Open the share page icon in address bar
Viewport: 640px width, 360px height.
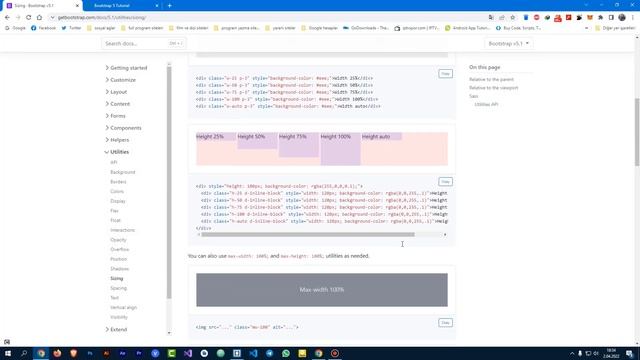(502, 18)
